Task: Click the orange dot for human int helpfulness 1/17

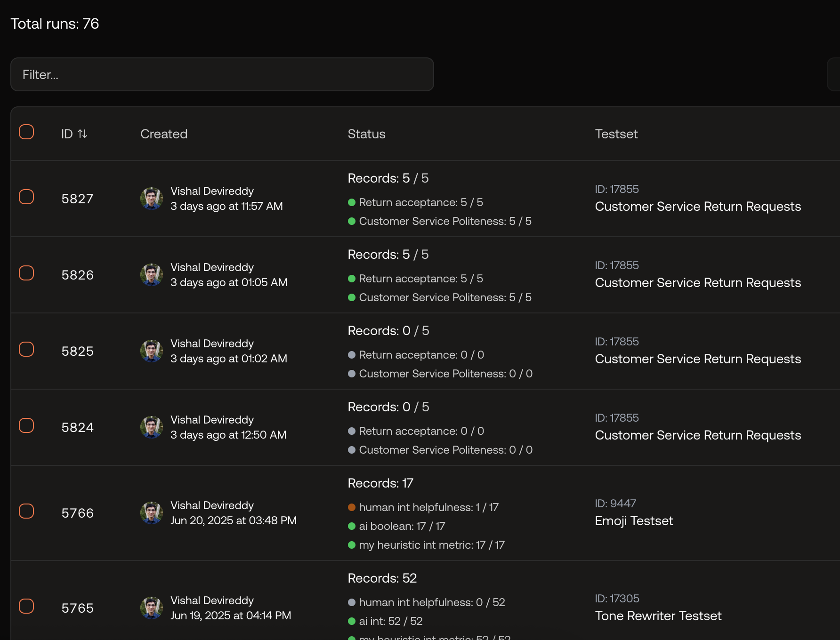Action: pos(351,507)
